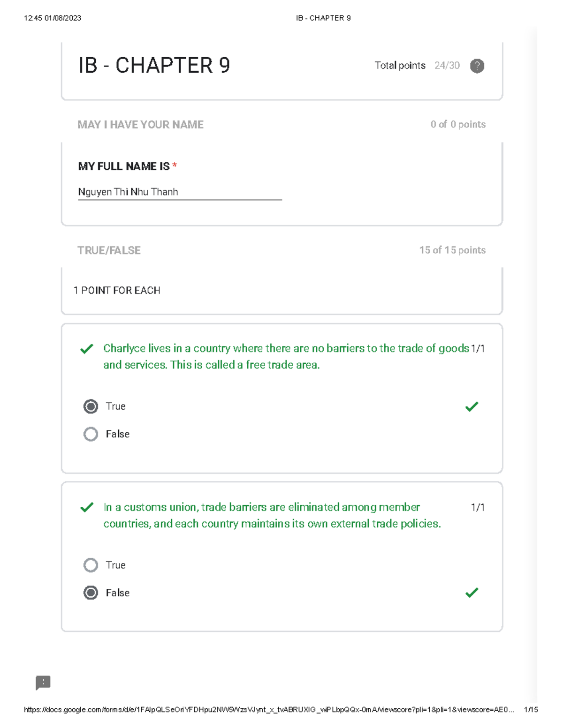Click the help question mark icon

tap(477, 66)
